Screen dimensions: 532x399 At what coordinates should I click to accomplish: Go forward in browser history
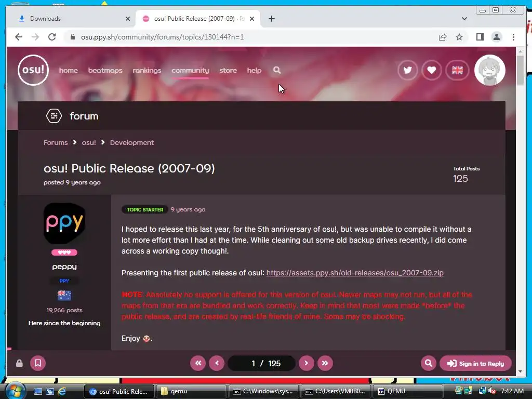coord(35,37)
